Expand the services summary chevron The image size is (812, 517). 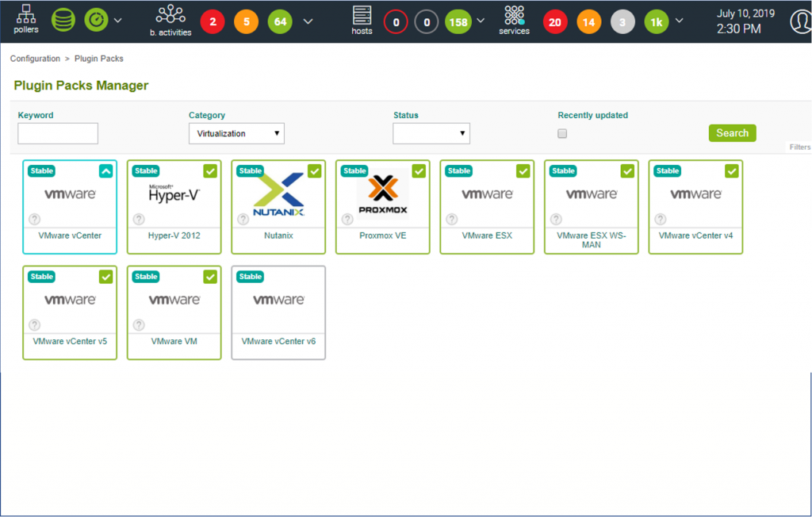(680, 21)
